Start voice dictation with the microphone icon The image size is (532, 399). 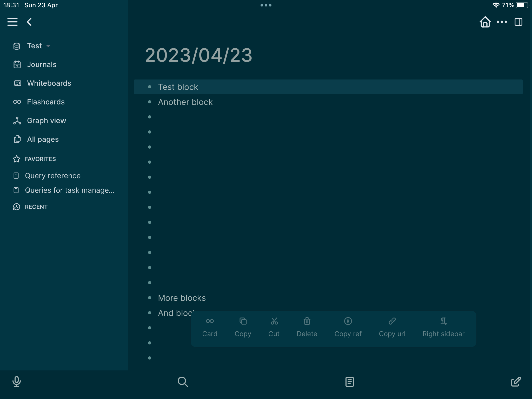tap(16, 382)
